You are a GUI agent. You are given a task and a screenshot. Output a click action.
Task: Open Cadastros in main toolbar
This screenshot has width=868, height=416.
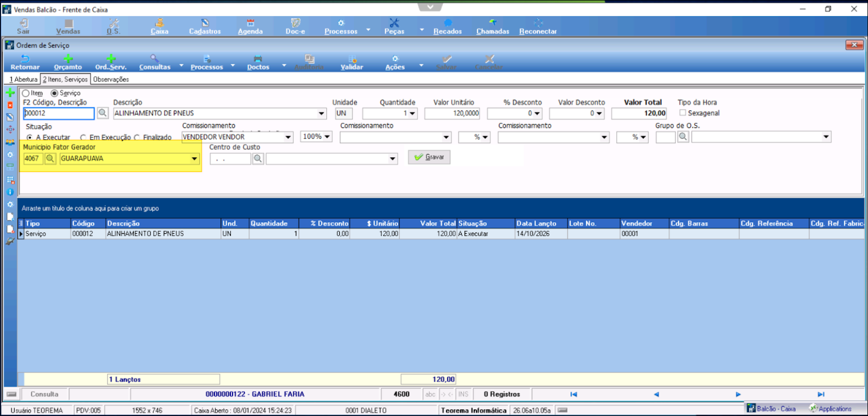(205, 26)
